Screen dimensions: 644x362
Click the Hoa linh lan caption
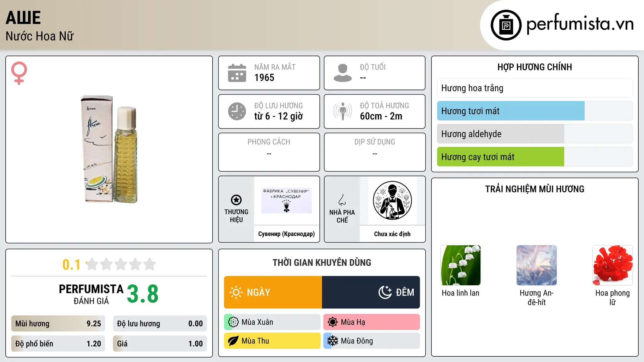point(461,293)
